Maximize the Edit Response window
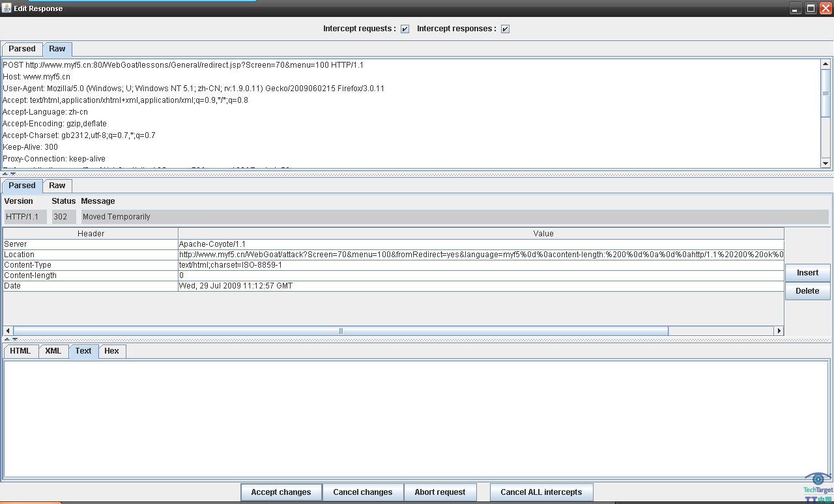The image size is (834, 504). tap(811, 8)
